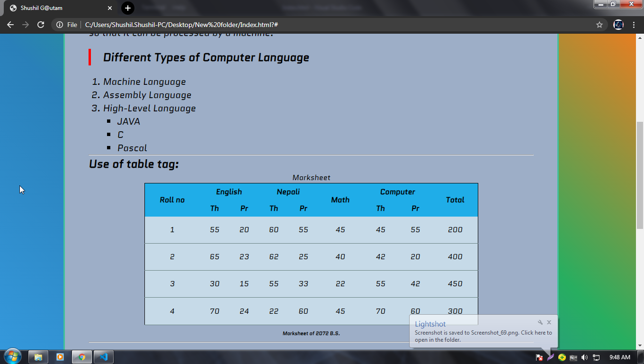
Task: Click the bookmark star in the address bar
Action: (x=599, y=25)
